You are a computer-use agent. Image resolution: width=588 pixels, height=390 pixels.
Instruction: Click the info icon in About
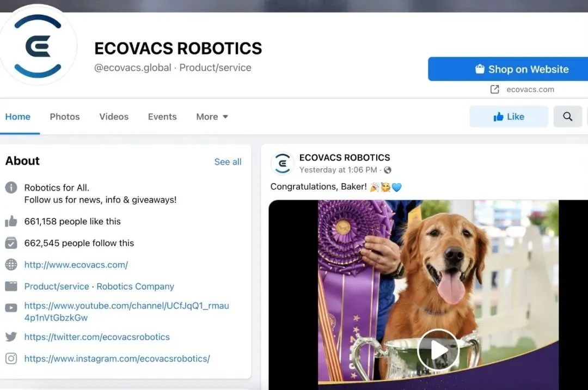click(11, 187)
